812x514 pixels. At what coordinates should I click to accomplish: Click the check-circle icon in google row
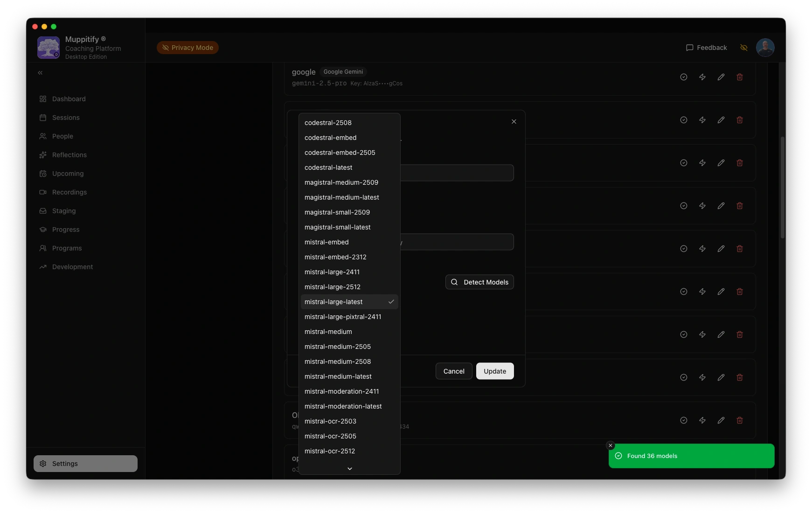[683, 77]
